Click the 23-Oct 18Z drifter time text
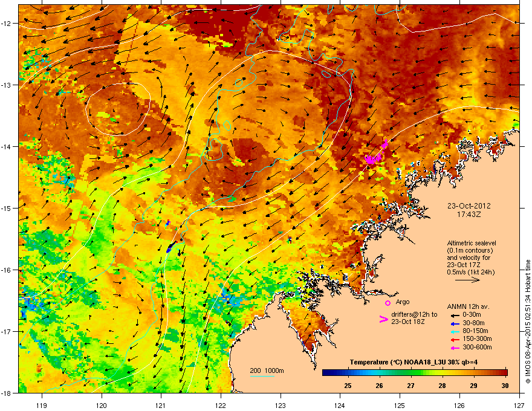The image size is (532, 411). (x=408, y=322)
